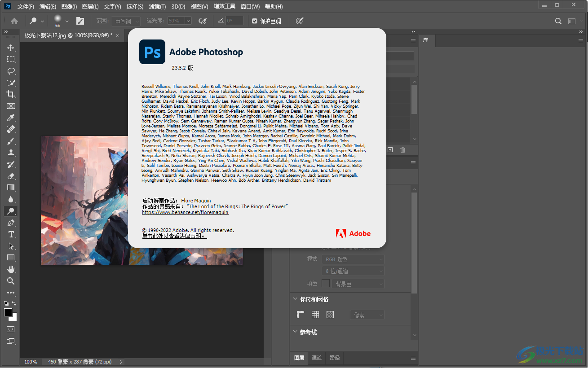588x368 pixels.
Task: Open the 像素 ruler units dropdown
Action: click(367, 315)
